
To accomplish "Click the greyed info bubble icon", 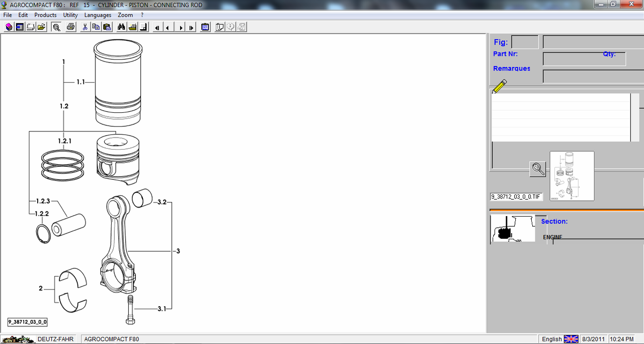I will (231, 27).
